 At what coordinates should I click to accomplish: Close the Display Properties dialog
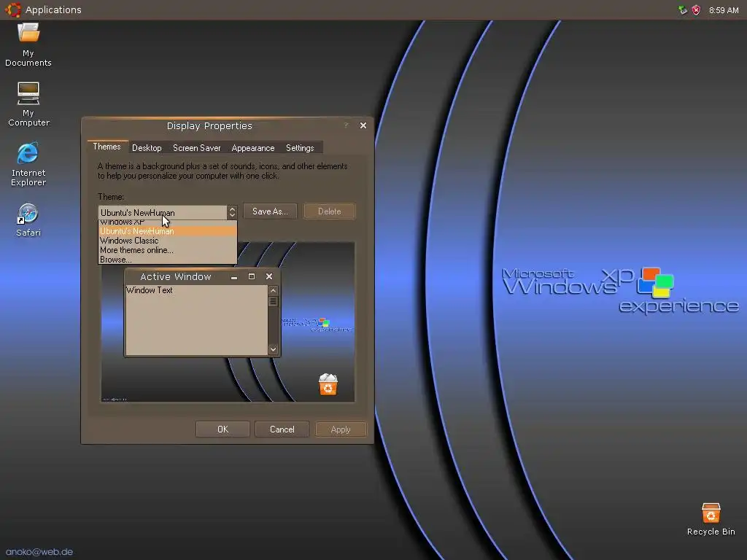(363, 125)
